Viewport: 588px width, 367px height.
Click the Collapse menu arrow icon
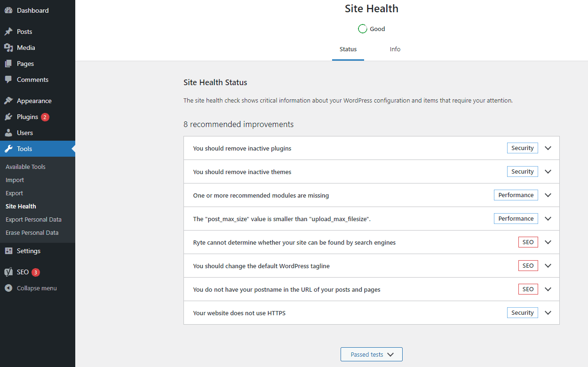[8, 288]
